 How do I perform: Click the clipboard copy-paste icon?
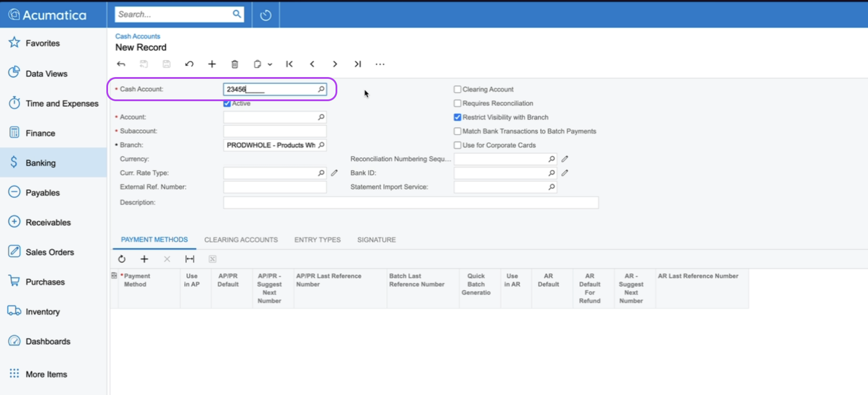[257, 64]
